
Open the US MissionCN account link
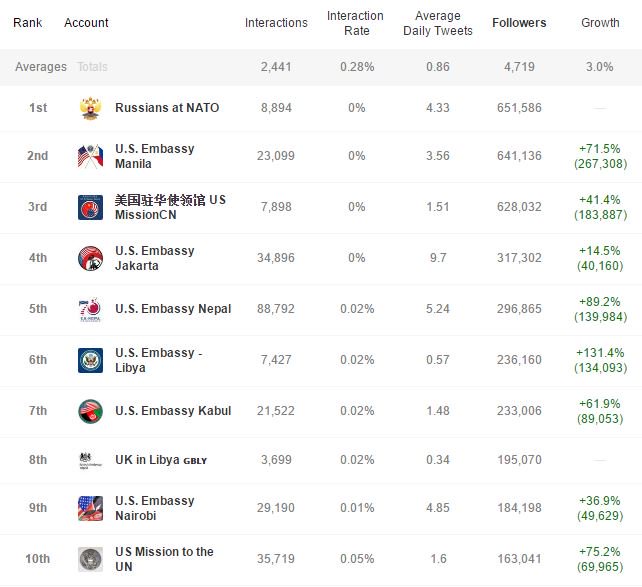(170, 207)
